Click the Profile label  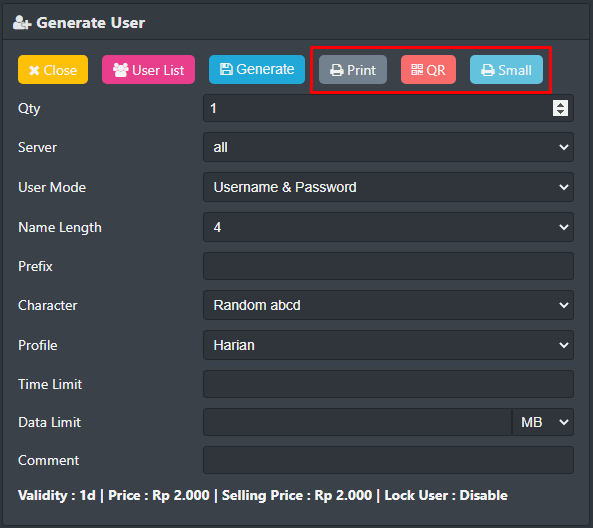[x=38, y=345]
